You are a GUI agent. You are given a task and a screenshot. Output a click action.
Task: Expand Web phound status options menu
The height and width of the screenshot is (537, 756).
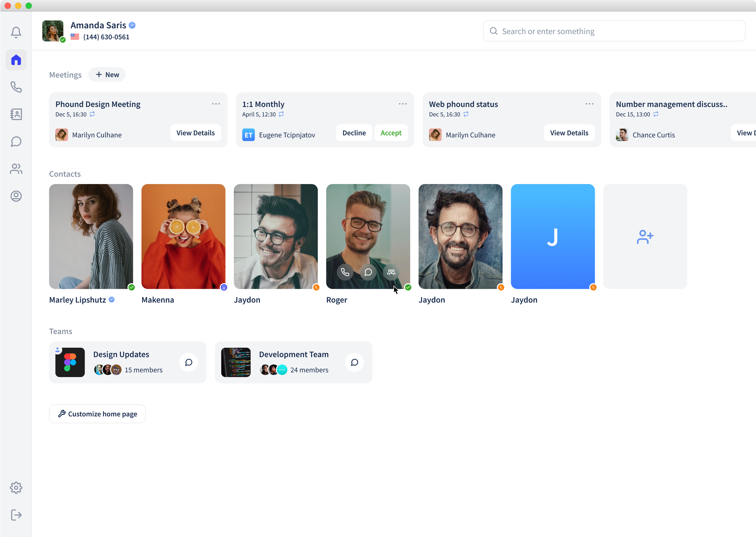tap(589, 104)
